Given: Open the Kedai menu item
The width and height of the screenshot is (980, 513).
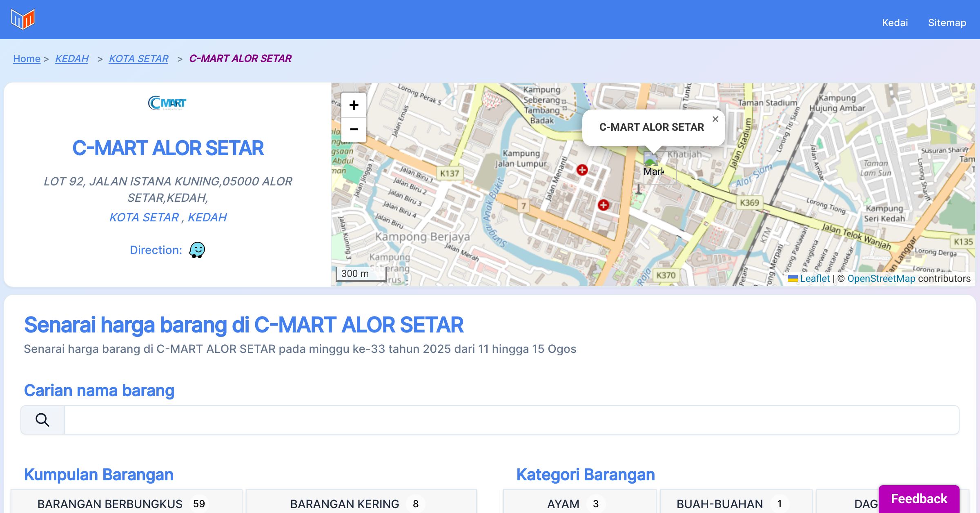Looking at the screenshot, I should coord(895,22).
